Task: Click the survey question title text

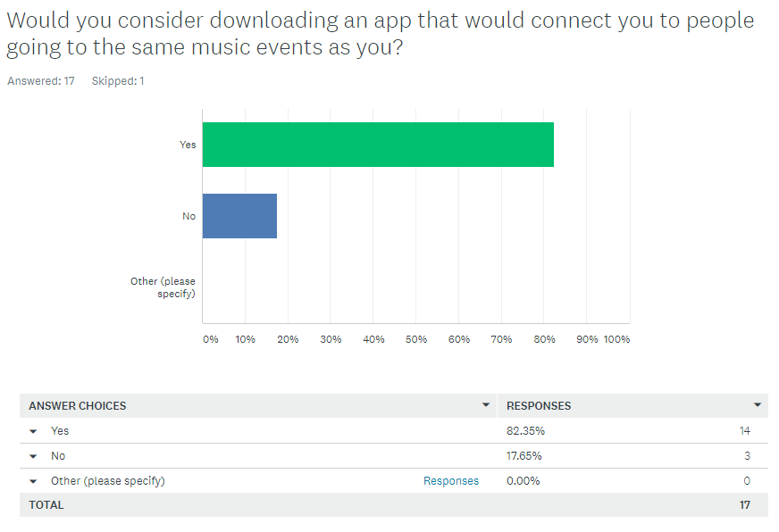Action: 380,34
